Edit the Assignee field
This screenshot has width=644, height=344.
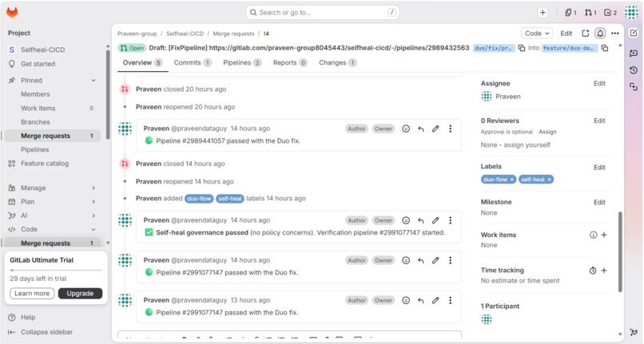(599, 83)
